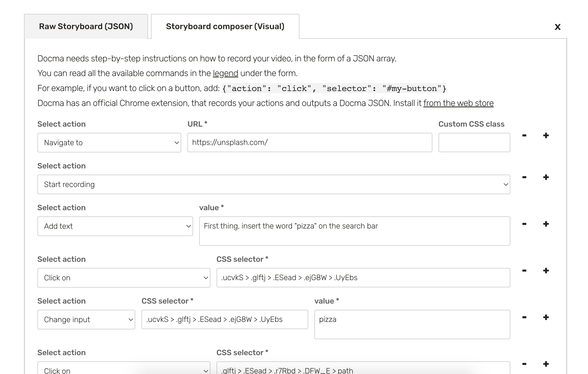
Task: Focus the empty Custom CSS class field
Action: (x=474, y=143)
